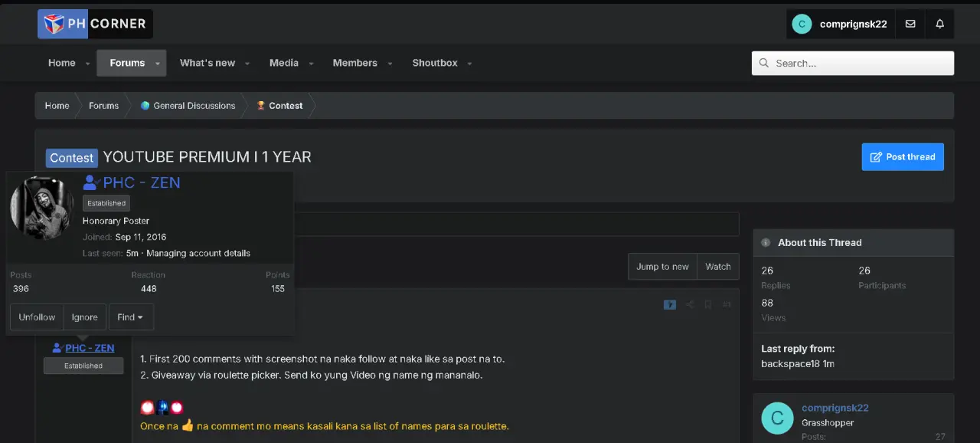This screenshot has width=980, height=443.
Task: Expand the Shoutbox dropdown arrow
Action: (469, 64)
